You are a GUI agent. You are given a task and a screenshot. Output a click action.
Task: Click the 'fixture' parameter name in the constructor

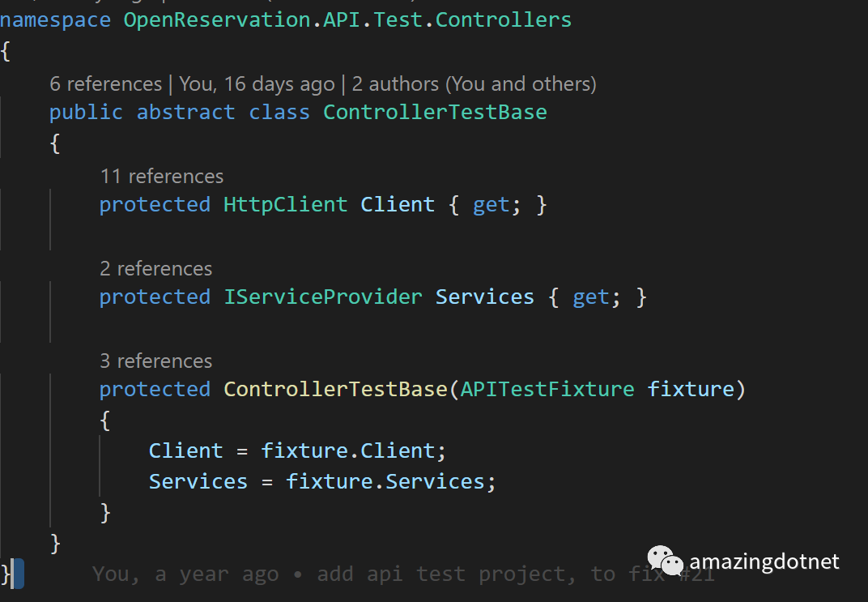(690, 390)
